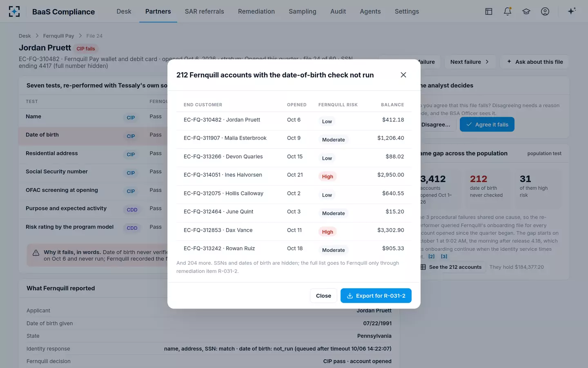Viewport: 588px width, 368px height.
Task: Click Fernquill Pay in the breadcrumb
Action: click(x=59, y=36)
